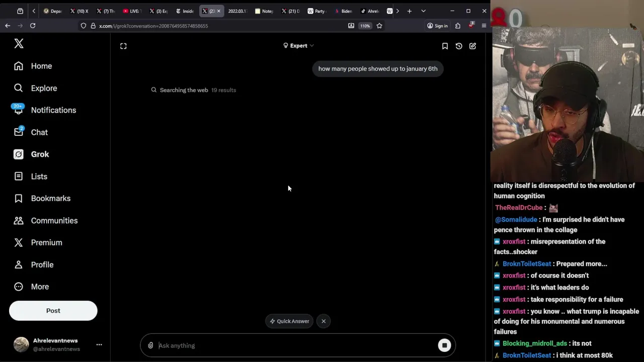Open account menu three-dots for Ahrelevantnews

coord(99,344)
